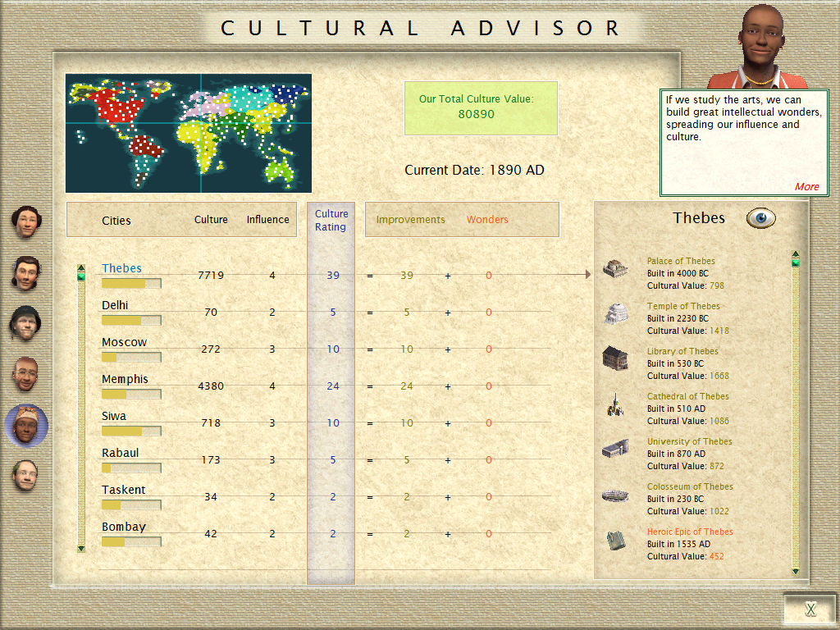Image resolution: width=840 pixels, height=630 pixels.
Task: Select the Thebes city name link
Action: 121,267
